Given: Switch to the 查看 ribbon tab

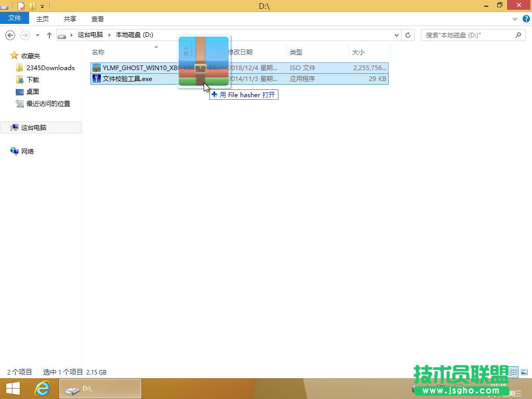Looking at the screenshot, I should 98,19.
